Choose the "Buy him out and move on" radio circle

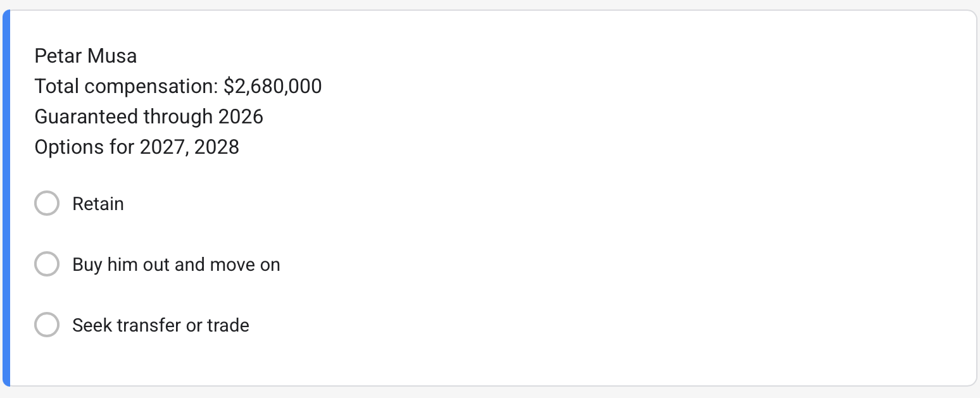coord(47,264)
